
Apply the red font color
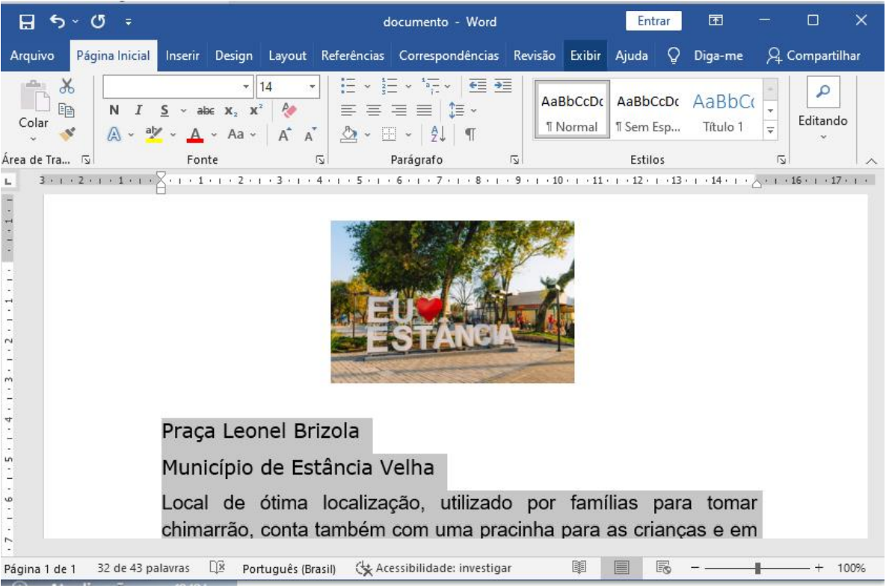pyautogui.click(x=195, y=134)
